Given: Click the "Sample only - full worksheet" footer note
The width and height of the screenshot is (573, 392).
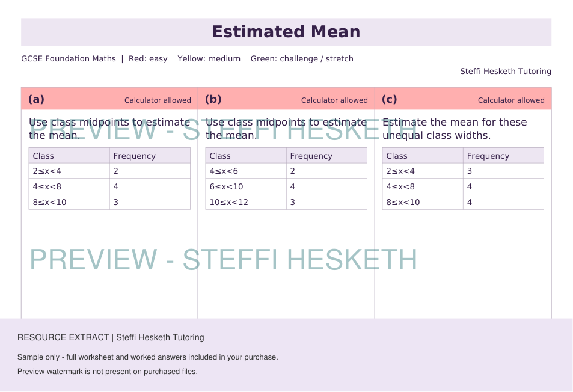Looking at the screenshot, I should (x=148, y=357).
